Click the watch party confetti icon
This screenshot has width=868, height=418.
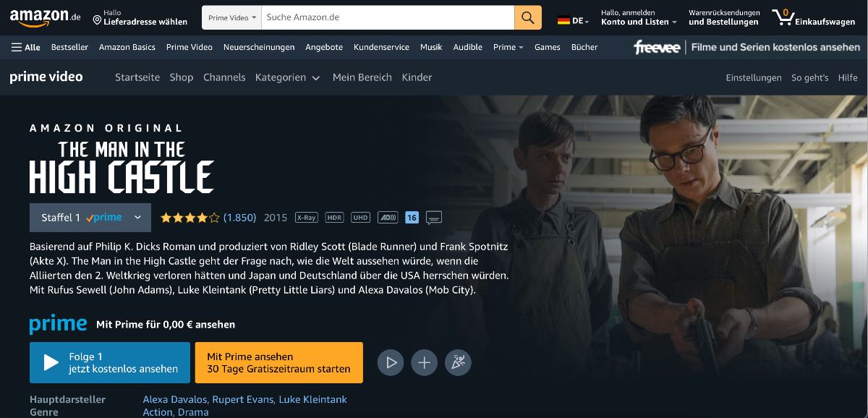pos(458,363)
